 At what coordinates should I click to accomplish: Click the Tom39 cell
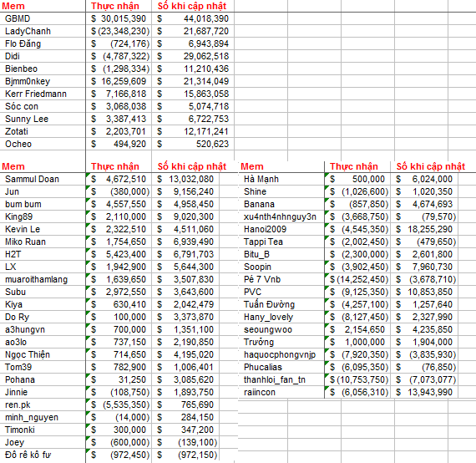(x=43, y=367)
